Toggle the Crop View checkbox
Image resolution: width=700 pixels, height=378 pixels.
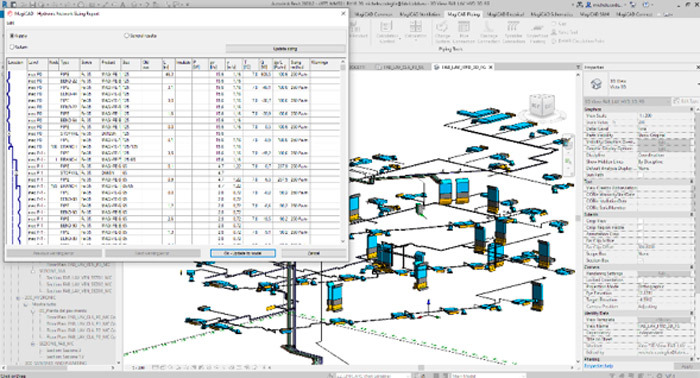pyautogui.click(x=640, y=221)
